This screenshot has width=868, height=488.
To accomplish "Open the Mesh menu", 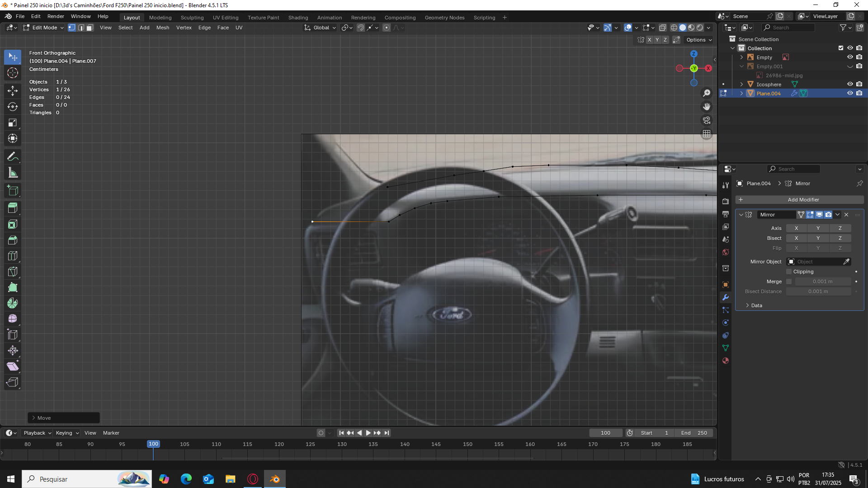I will pyautogui.click(x=162, y=28).
